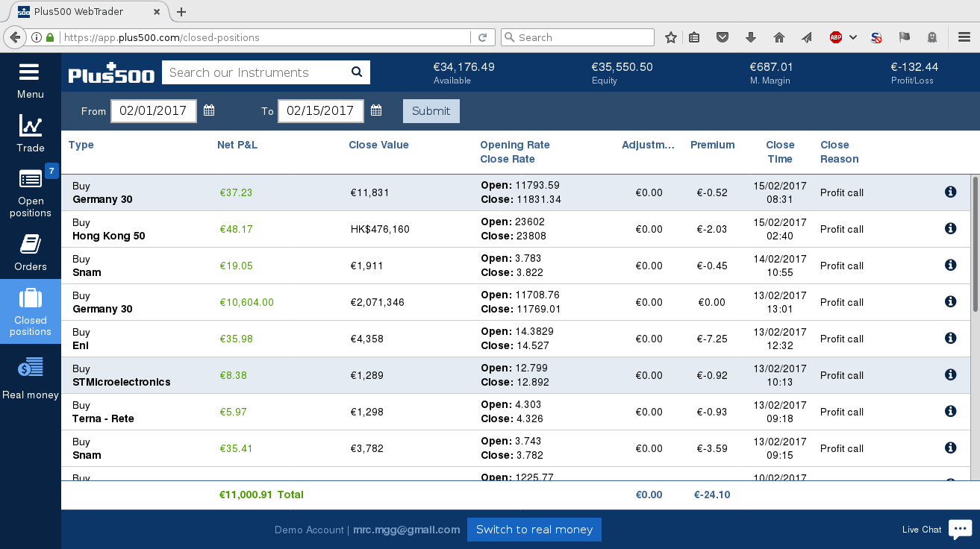Click the €10,604.00 Net P&L value

tap(247, 302)
